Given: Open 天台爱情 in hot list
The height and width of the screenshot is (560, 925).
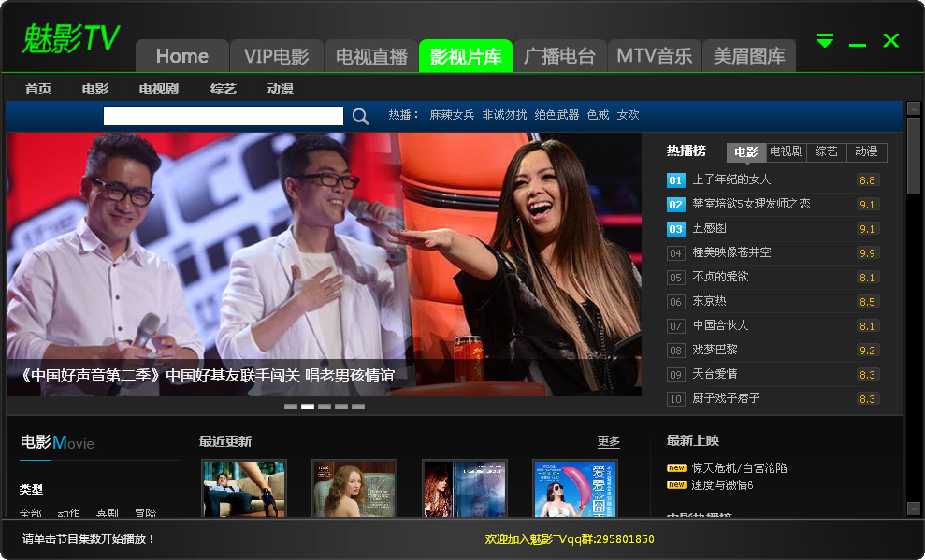Looking at the screenshot, I should (x=715, y=374).
